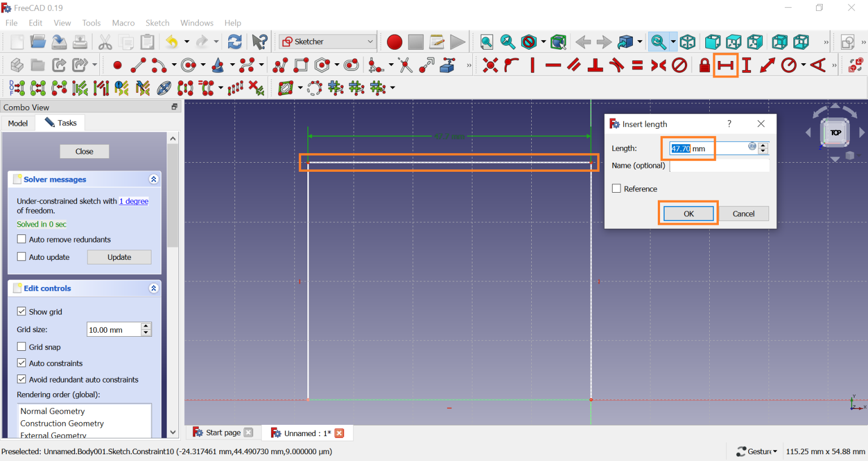Click the fit all view icon
The height and width of the screenshot is (461, 868).
[x=487, y=42]
